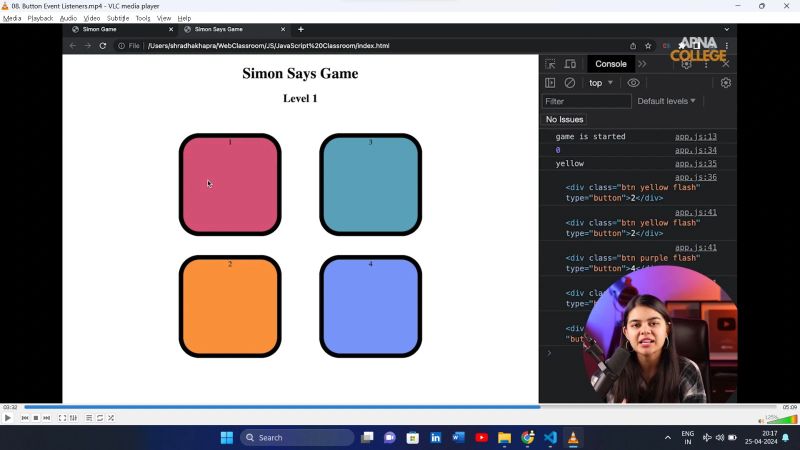The width and height of the screenshot is (800, 450).
Task: Clear the console with the clear icon
Action: click(570, 83)
